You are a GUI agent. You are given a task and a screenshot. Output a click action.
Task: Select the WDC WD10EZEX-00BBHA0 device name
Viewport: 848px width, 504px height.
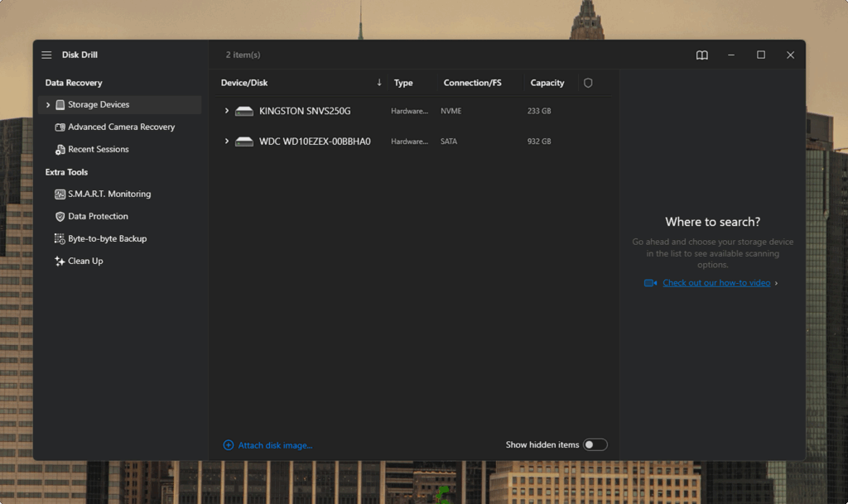pyautogui.click(x=315, y=141)
